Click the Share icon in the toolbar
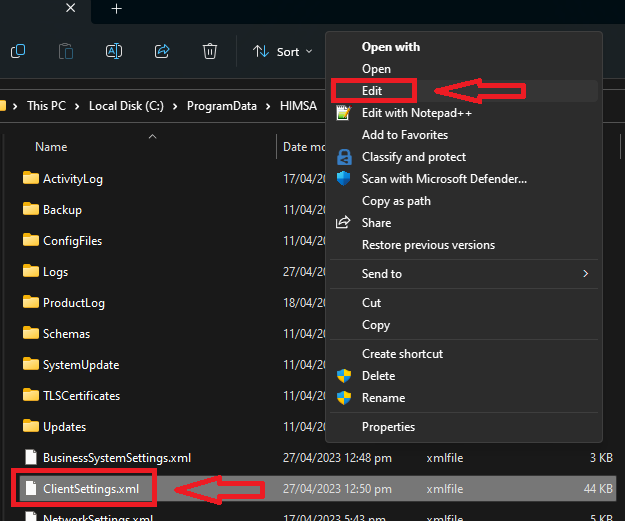625x521 pixels. pyautogui.click(x=162, y=51)
